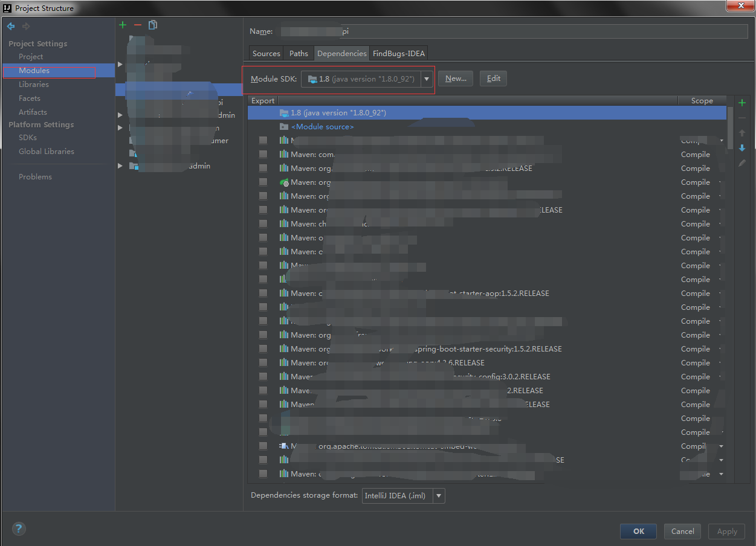This screenshot has height=546, width=756.
Task: Click library icon of starter-aop row
Action: pos(284,294)
